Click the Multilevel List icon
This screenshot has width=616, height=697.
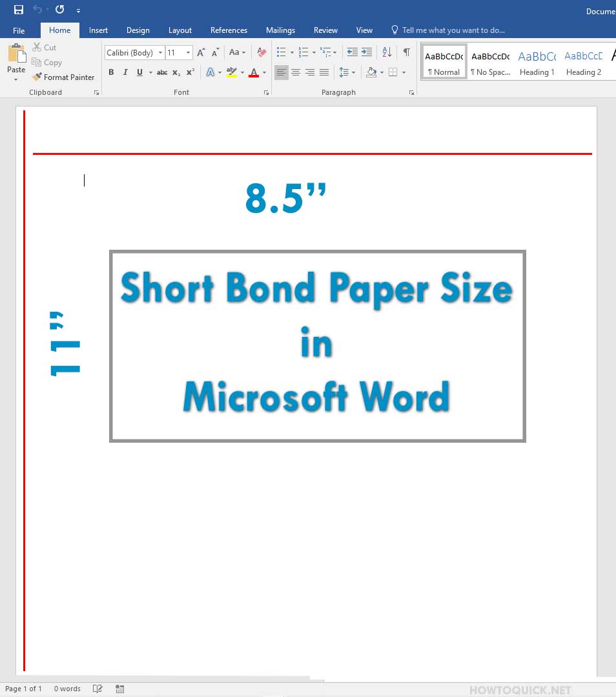point(325,52)
